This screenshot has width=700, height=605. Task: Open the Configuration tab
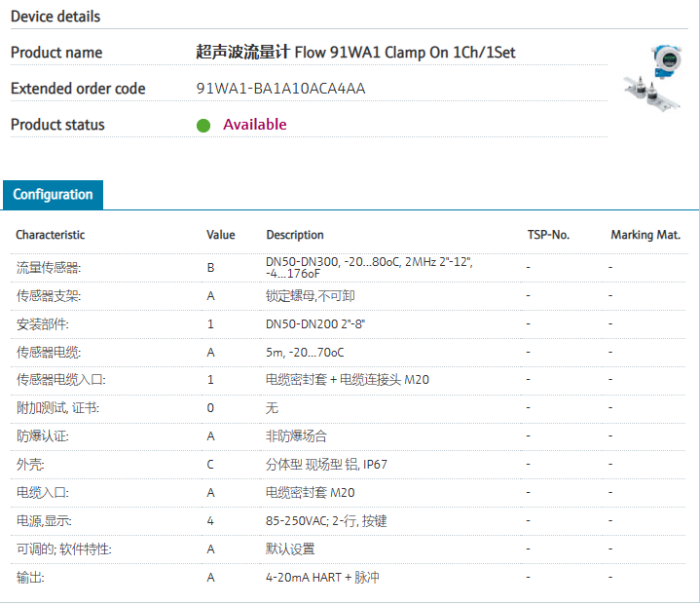click(x=53, y=194)
